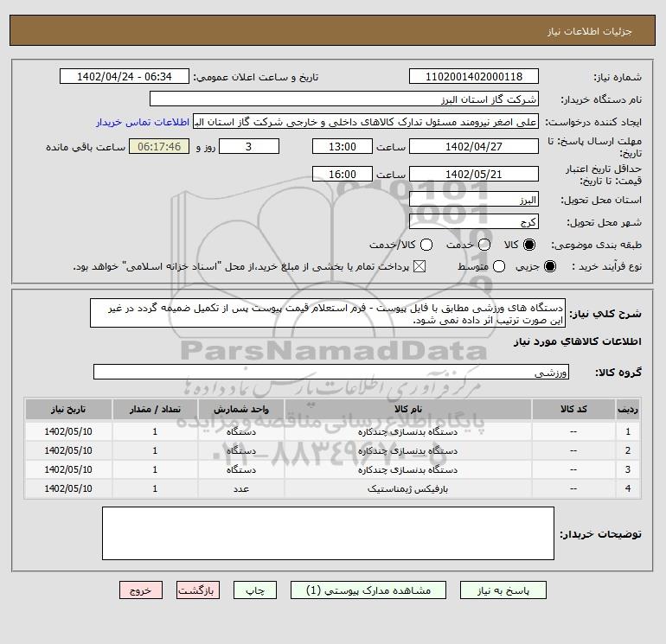Click the request creator field علی اصغر نیرومند
666x644 pixels.
366,122
